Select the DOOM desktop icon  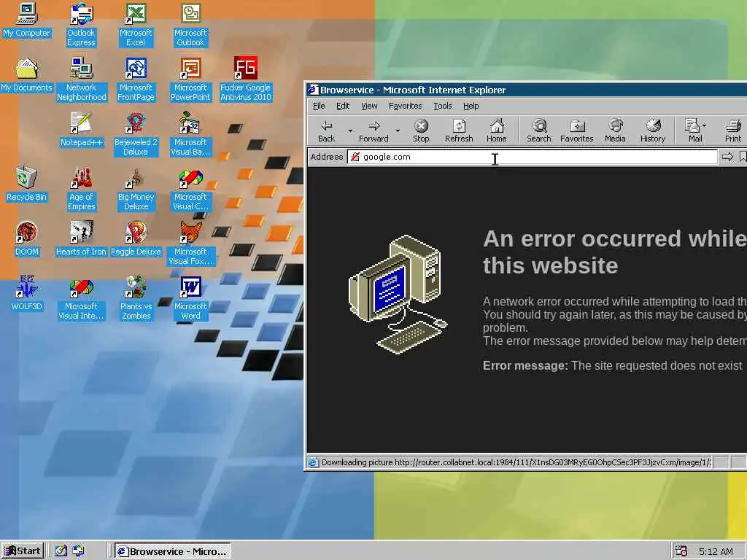[27, 239]
